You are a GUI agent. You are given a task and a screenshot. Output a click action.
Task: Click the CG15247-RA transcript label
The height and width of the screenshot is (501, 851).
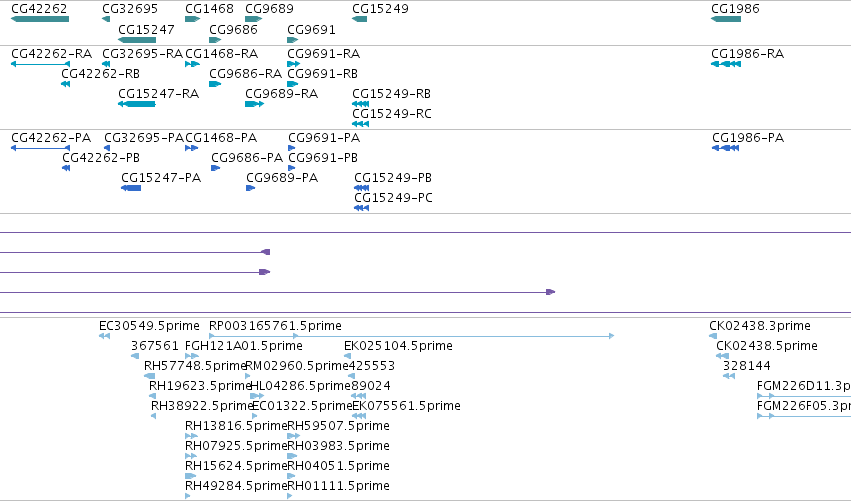pyautogui.click(x=159, y=94)
